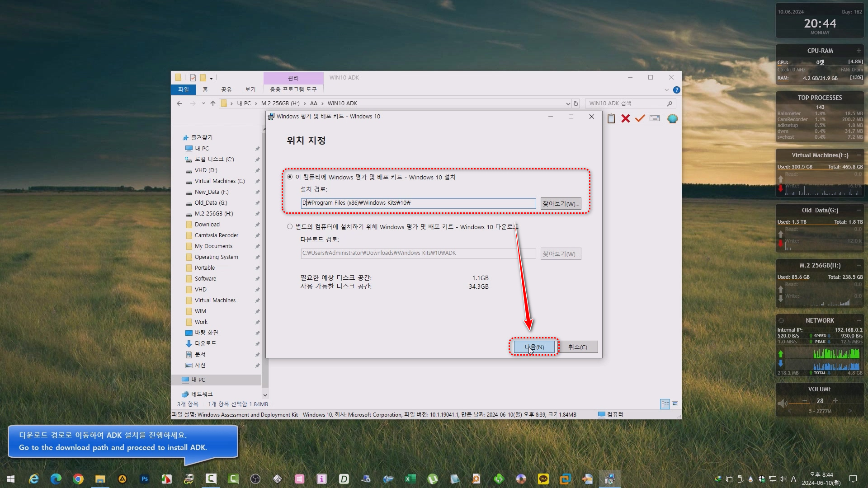868x488 pixels.
Task: Click the orange checkmark toolbar icon
Action: coord(640,118)
